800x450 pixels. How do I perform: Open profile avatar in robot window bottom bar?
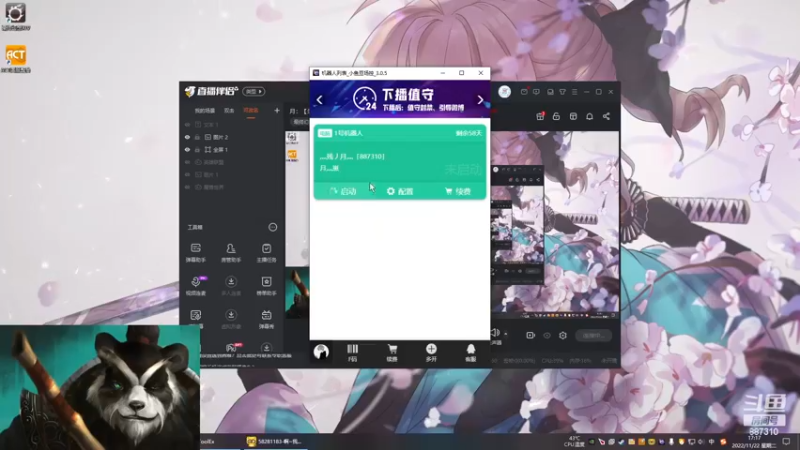click(x=321, y=352)
